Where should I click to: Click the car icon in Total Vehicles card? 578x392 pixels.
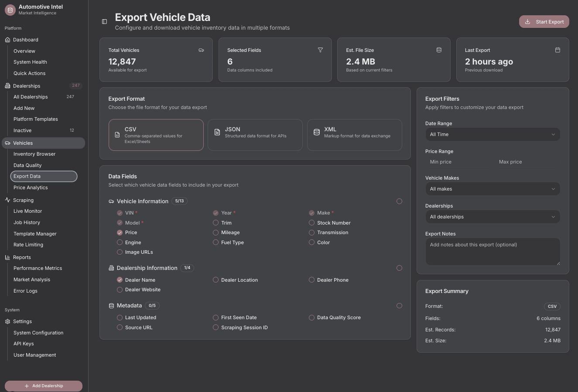pos(201,50)
